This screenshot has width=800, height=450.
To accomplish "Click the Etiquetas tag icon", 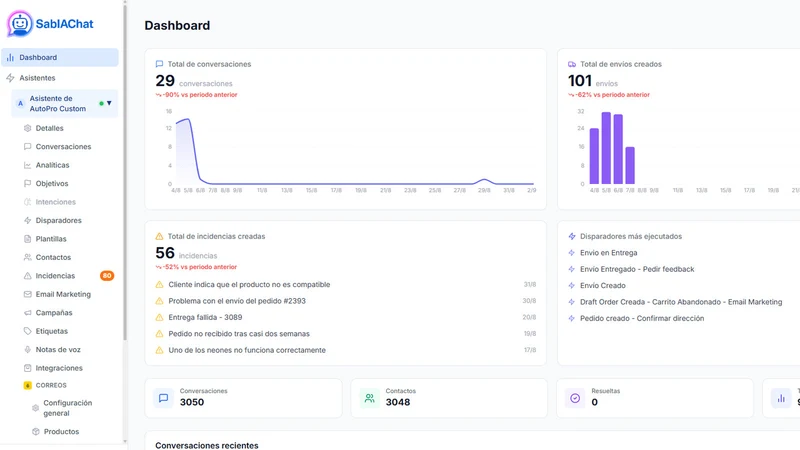I will point(28,331).
